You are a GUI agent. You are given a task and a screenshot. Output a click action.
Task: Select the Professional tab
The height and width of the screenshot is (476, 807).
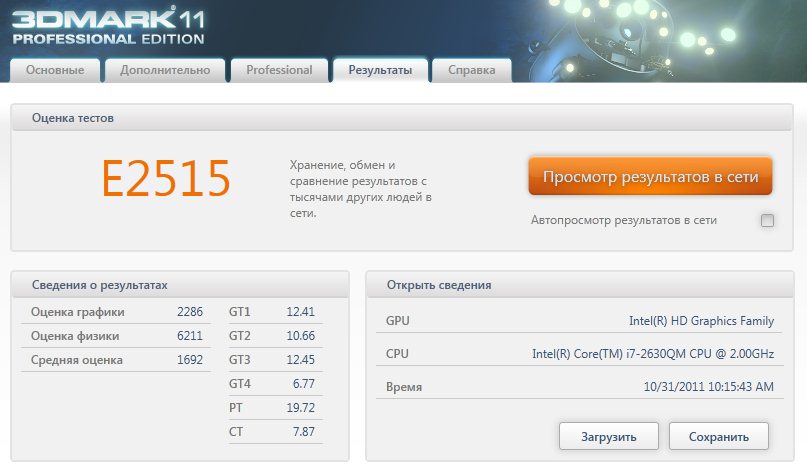click(279, 70)
